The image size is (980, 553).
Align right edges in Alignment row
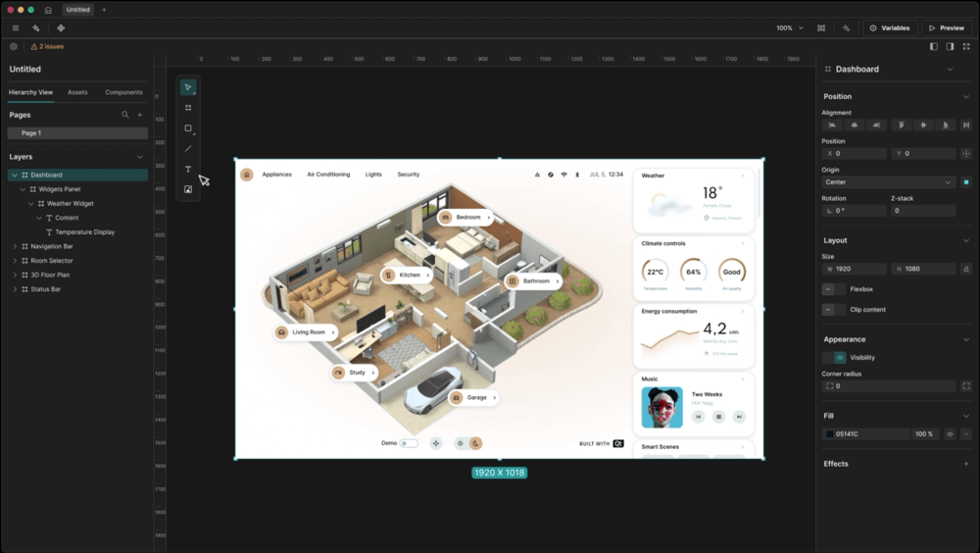coord(876,126)
